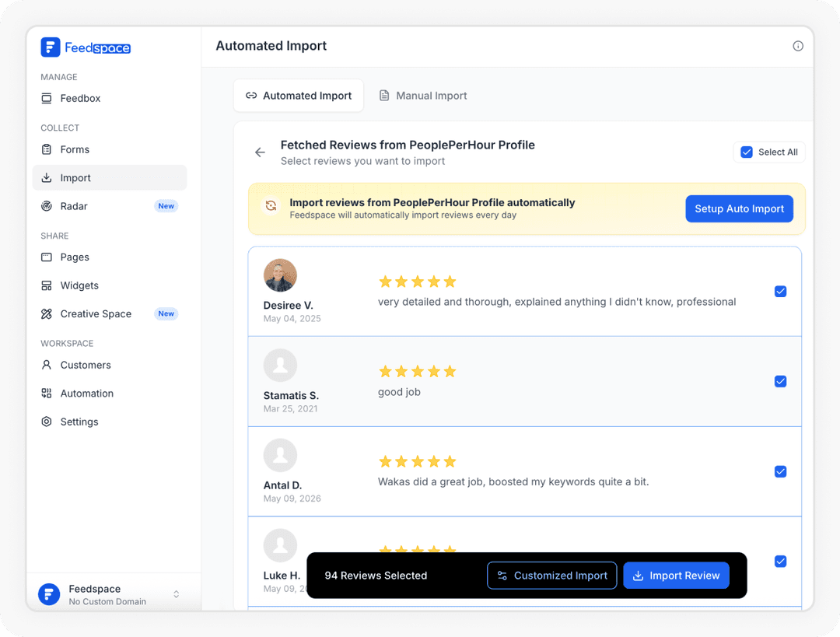
Task: Switch to Automated Import tab
Action: (x=299, y=96)
